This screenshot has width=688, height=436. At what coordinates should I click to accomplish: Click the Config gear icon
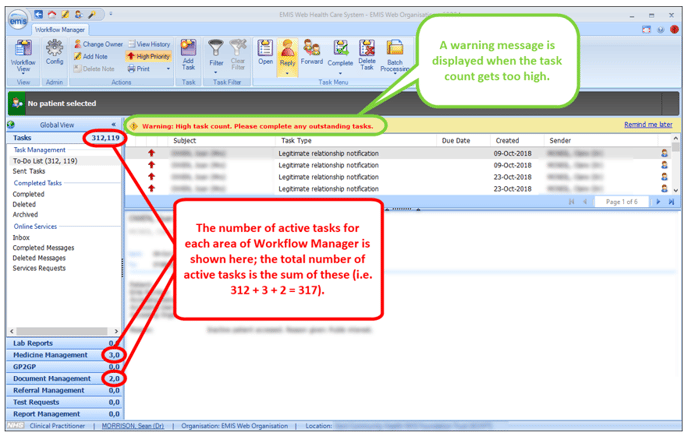point(55,48)
